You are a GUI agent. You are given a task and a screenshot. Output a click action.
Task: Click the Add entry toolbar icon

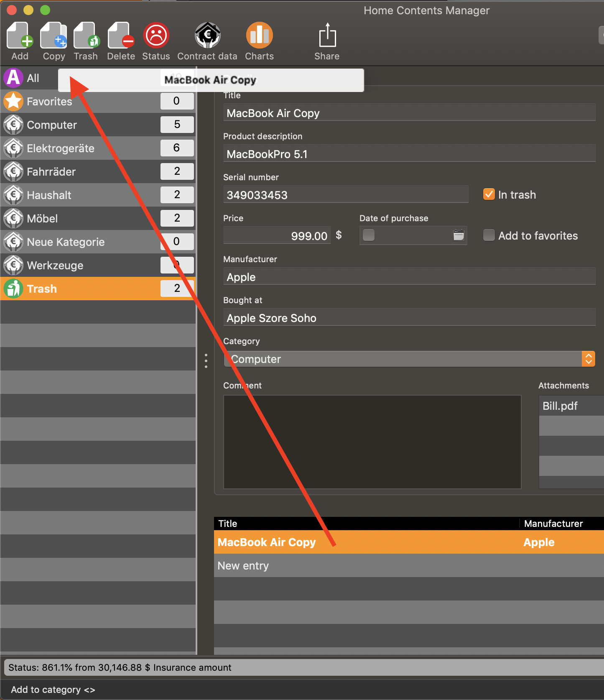20,36
